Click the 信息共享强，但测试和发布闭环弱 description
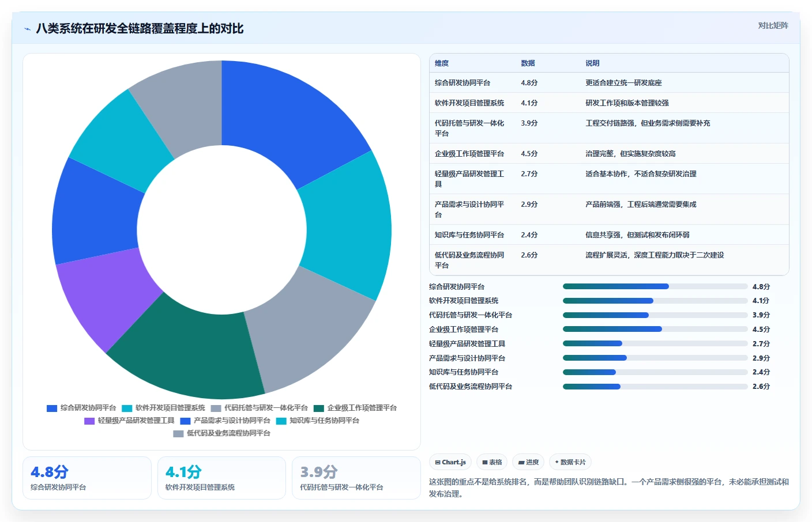This screenshot has height=522, width=812. 637,235
